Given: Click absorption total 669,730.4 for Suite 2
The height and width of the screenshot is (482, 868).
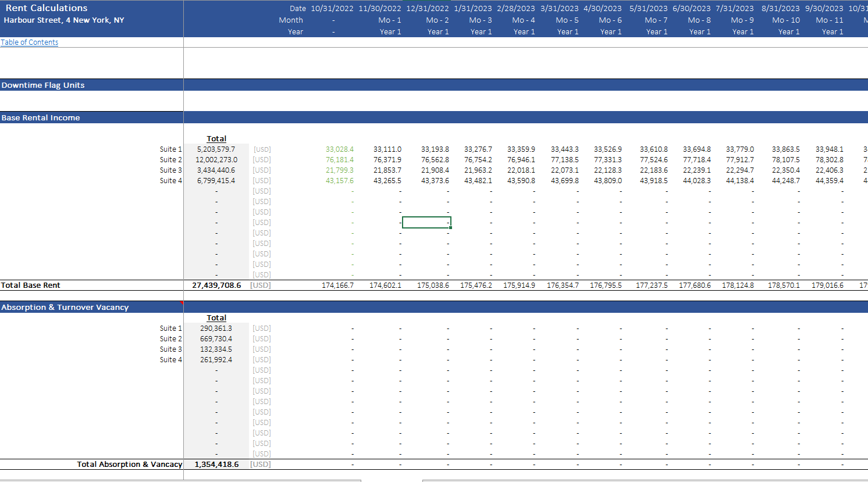Looking at the screenshot, I should point(216,339).
